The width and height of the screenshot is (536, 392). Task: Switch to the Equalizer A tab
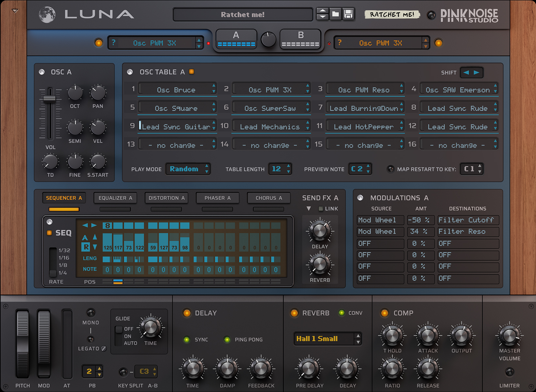[115, 198]
